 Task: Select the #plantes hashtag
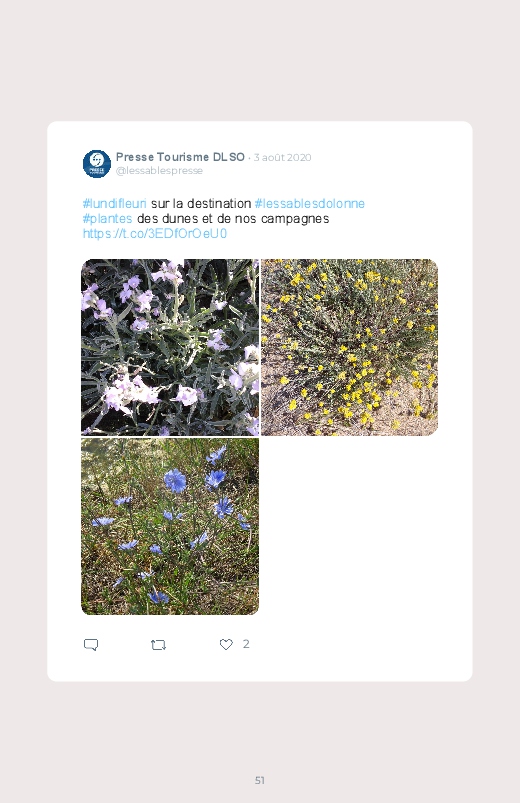(108, 219)
